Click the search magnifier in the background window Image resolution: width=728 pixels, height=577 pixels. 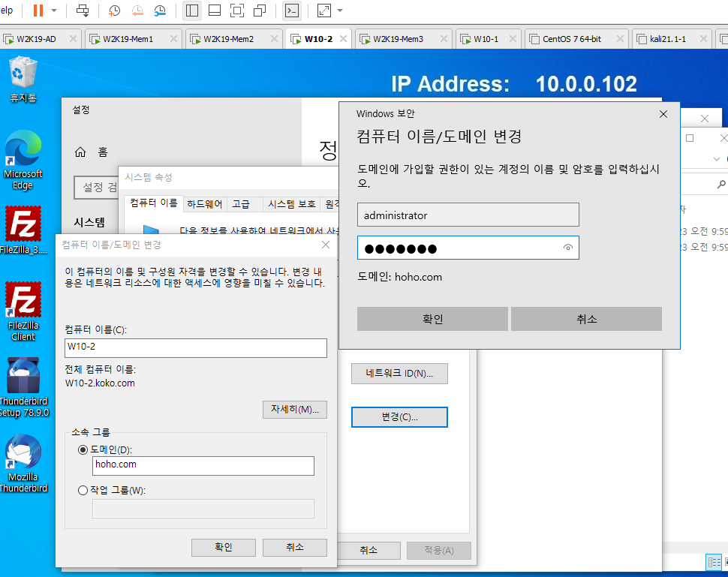tap(721, 185)
